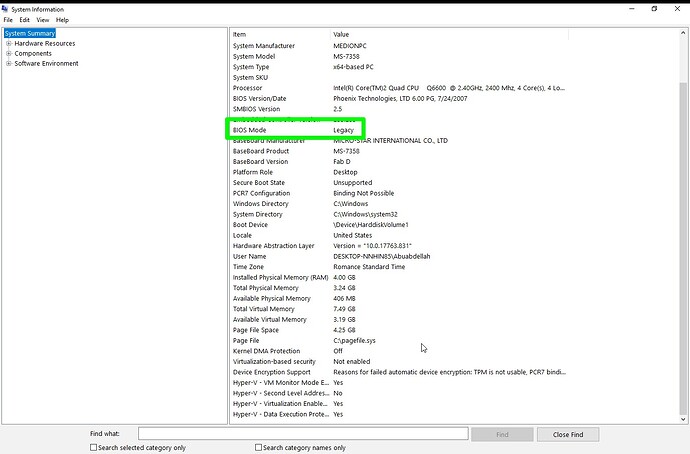
Task: Select the System Type row
Action: click(x=400, y=67)
